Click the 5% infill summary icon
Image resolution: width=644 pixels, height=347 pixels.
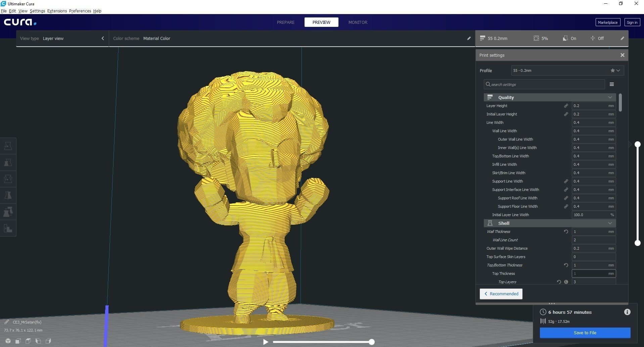(536, 38)
